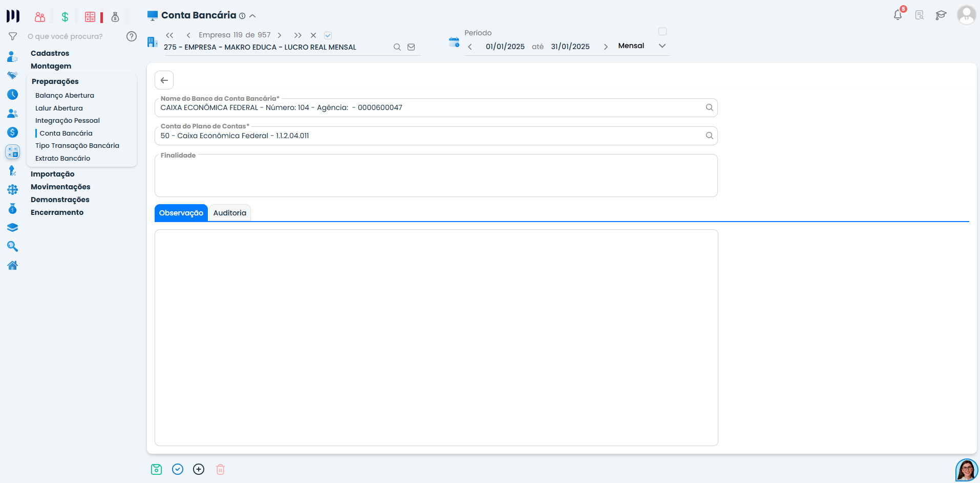Toggle the checkbox above Mensal dropdown
Image resolution: width=980 pixels, height=483 pixels.
(x=662, y=32)
